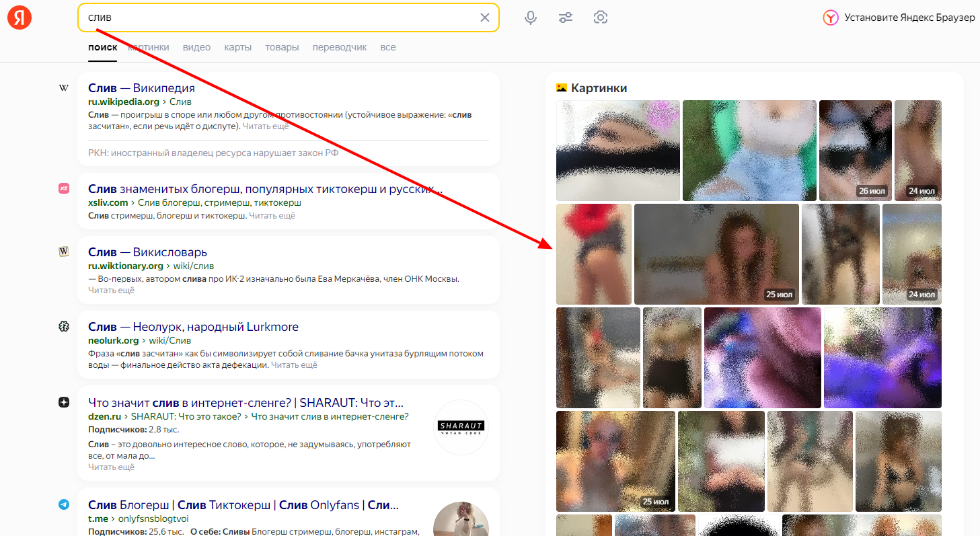Screen dimensions: 980x536
Task: Open the "Слив — Википедия" result link
Action: [141, 88]
